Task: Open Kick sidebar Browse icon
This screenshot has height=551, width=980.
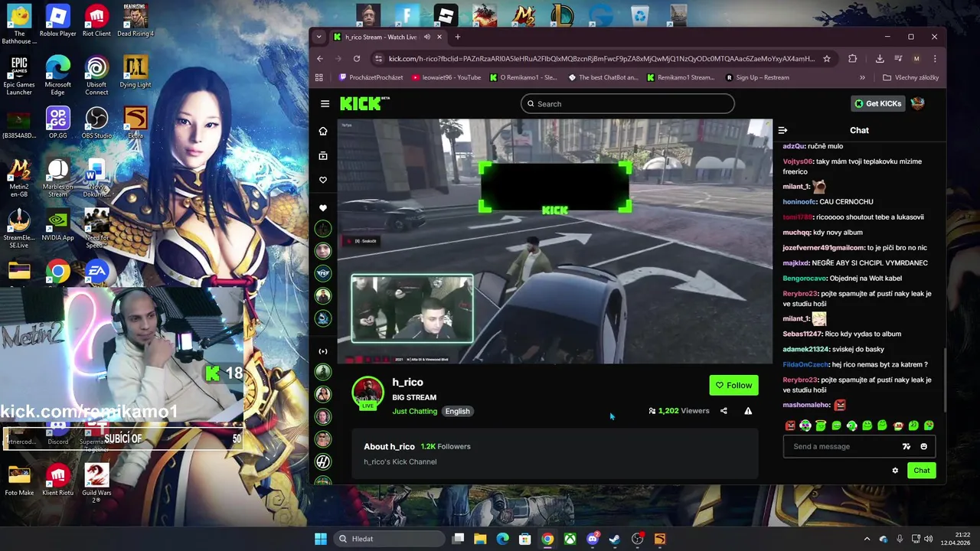Action: 323,156
